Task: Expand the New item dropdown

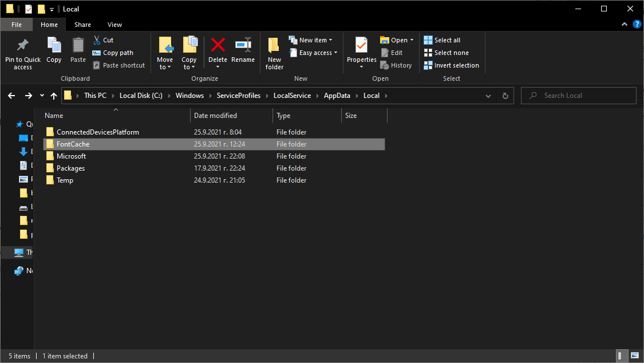Action: (x=315, y=40)
